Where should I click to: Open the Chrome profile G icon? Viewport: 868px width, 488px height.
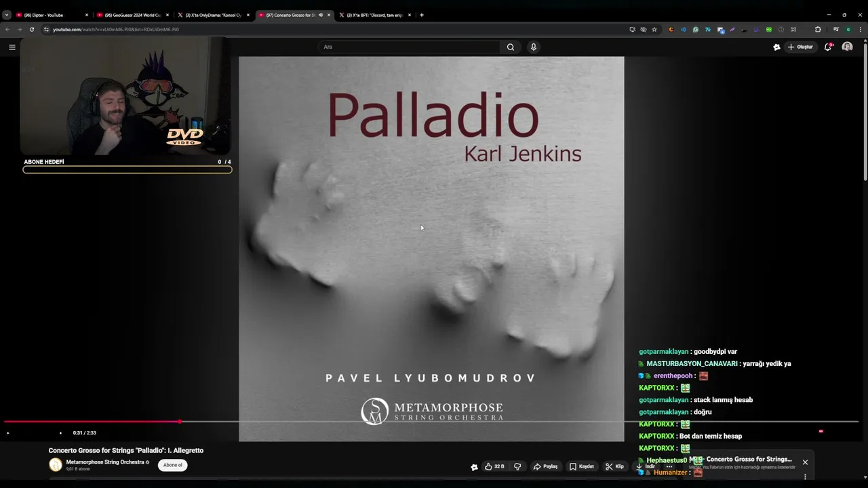pyautogui.click(x=848, y=30)
